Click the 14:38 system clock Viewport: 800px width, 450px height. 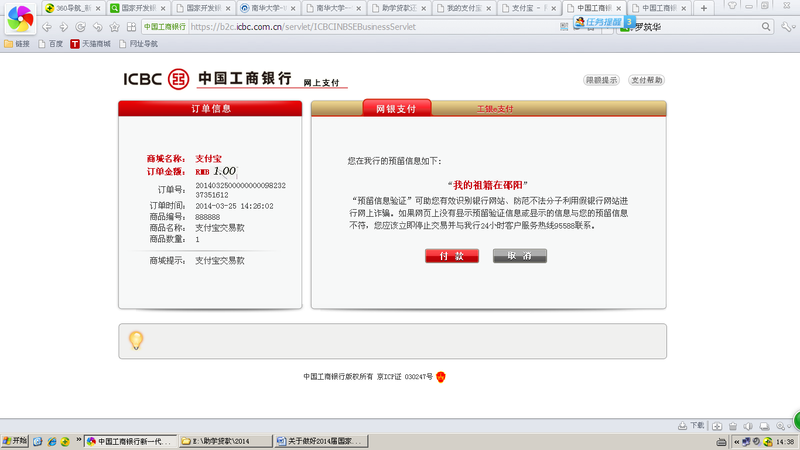(785, 442)
